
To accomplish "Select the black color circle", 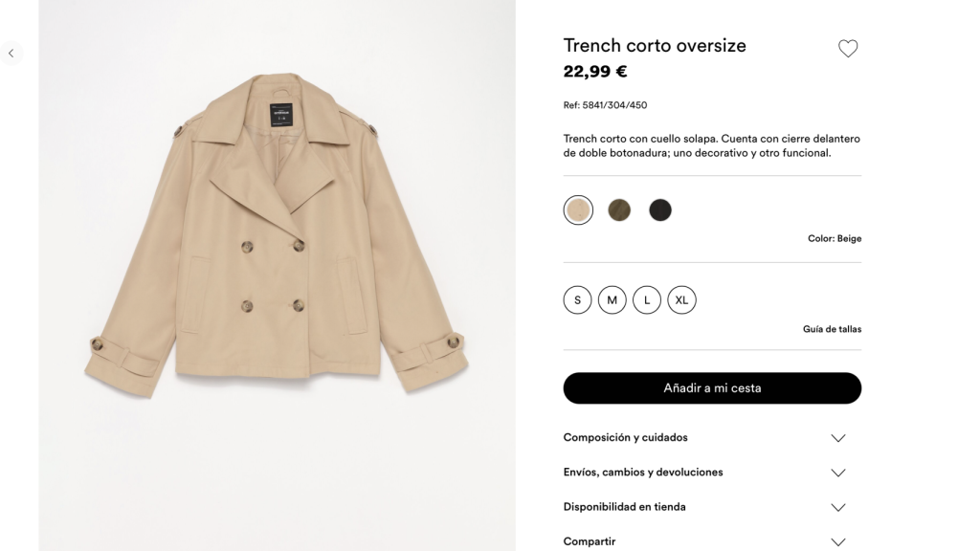I will tap(660, 209).
